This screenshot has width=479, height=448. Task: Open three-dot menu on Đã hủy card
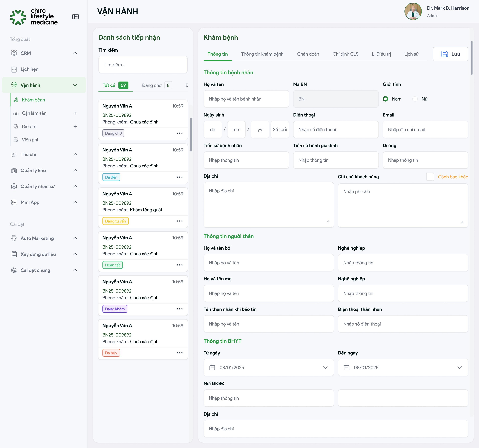click(179, 353)
